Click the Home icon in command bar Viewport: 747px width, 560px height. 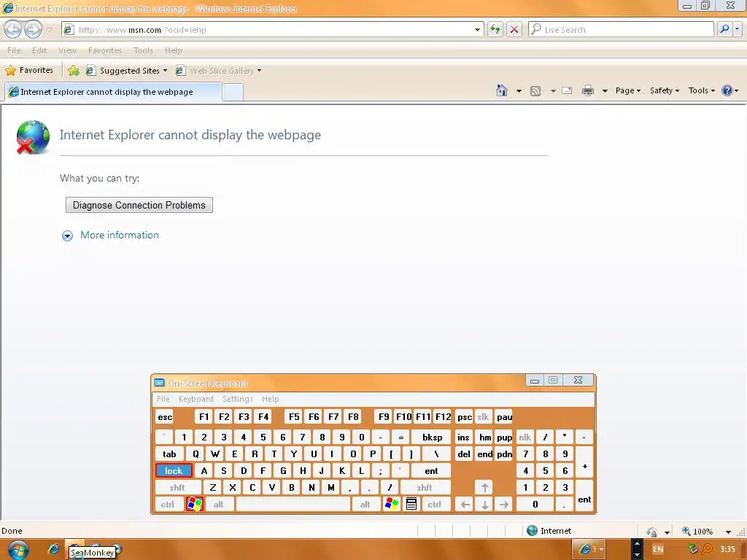click(502, 90)
